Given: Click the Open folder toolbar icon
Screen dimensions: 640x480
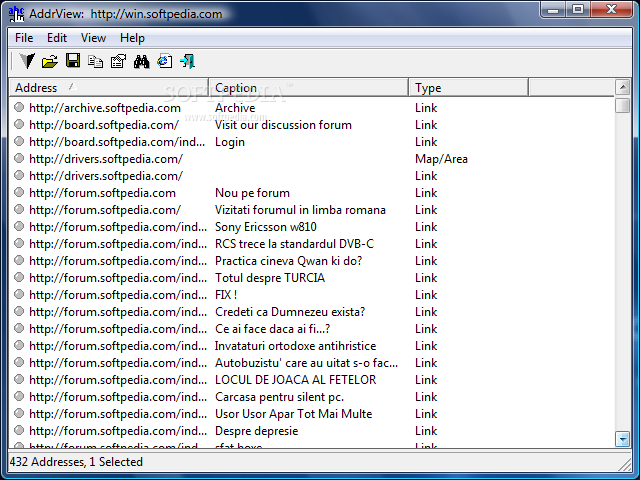Looking at the screenshot, I should (50, 62).
